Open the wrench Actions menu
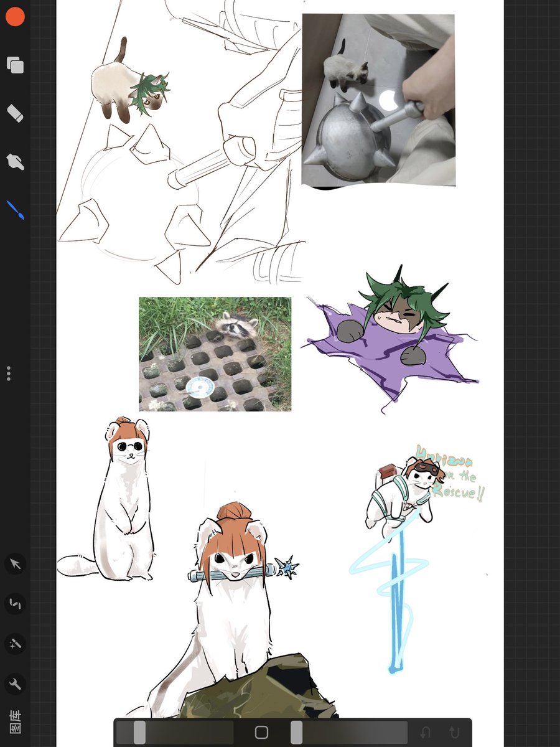560x747 pixels. tap(15, 685)
